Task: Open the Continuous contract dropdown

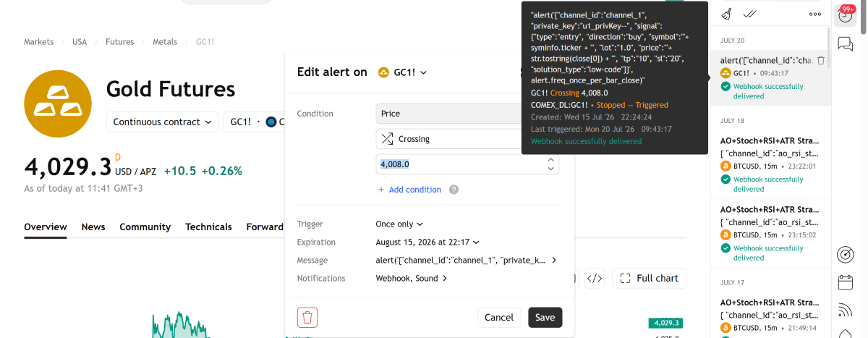Action: pos(162,122)
